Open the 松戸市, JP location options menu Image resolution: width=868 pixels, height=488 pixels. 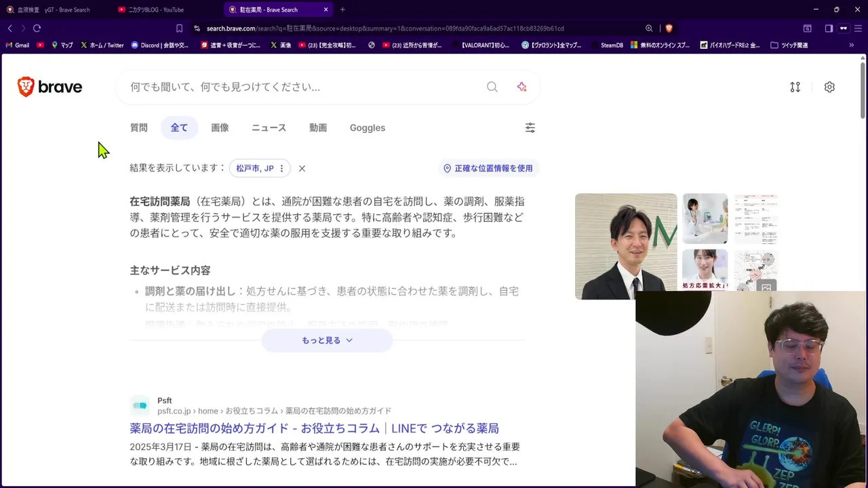pyautogui.click(x=281, y=168)
